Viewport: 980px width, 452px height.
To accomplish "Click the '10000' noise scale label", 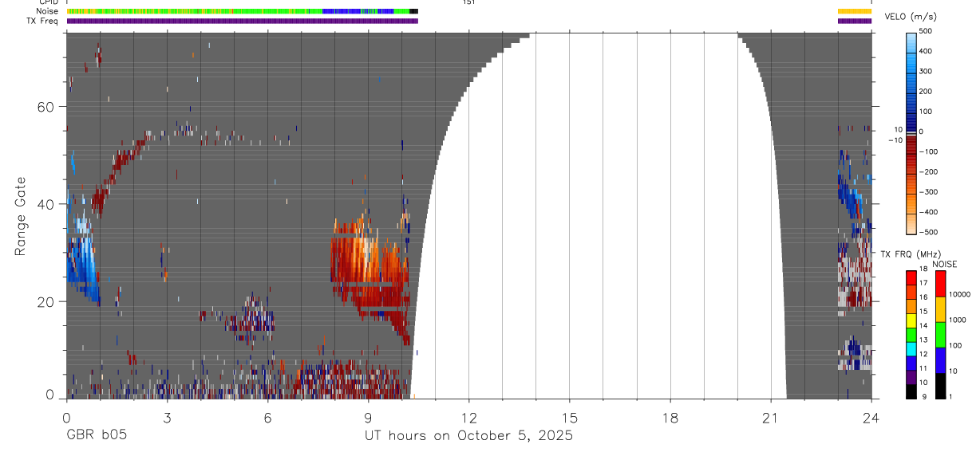I will coord(959,294).
